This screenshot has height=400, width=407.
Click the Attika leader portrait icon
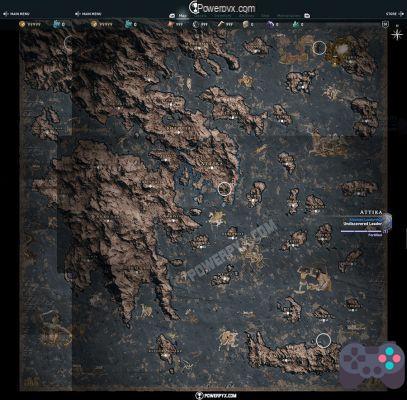coord(387,221)
